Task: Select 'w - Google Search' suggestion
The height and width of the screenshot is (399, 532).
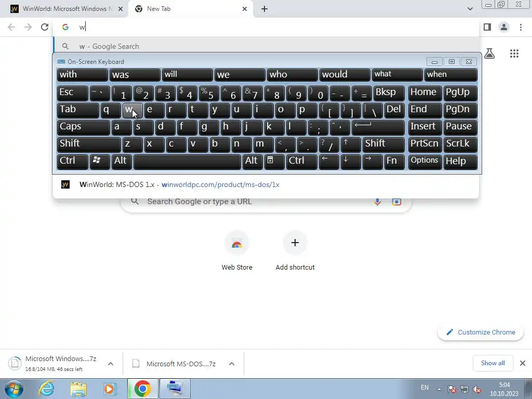Action: [x=266, y=46]
